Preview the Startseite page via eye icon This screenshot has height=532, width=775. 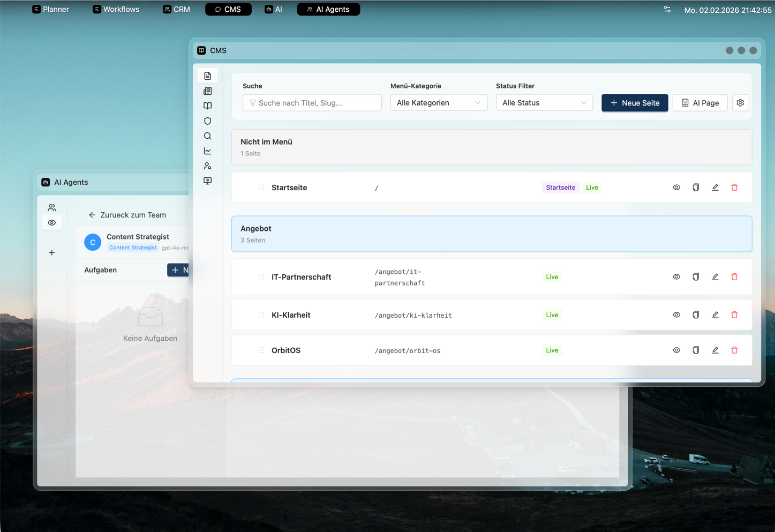(676, 188)
